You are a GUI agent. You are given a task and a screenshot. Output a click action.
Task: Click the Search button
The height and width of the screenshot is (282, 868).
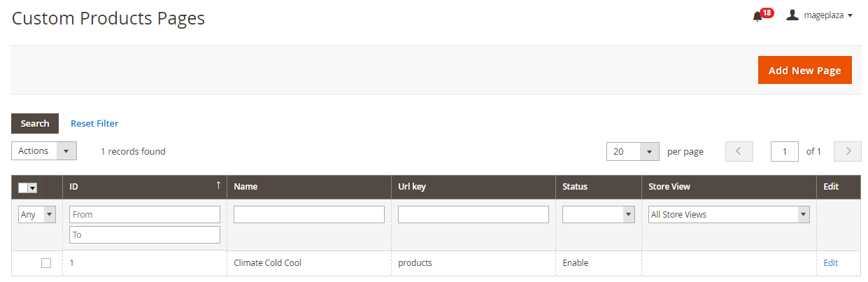coord(35,124)
